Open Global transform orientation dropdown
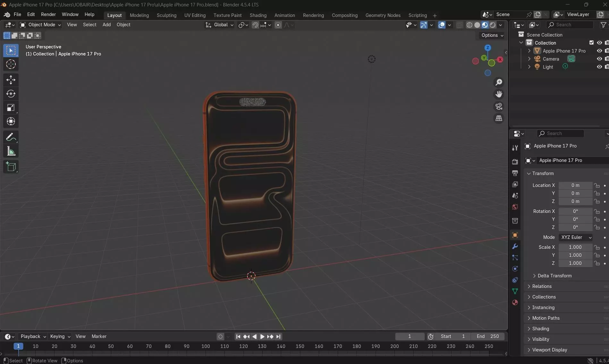The height and width of the screenshot is (364, 609). click(x=220, y=25)
